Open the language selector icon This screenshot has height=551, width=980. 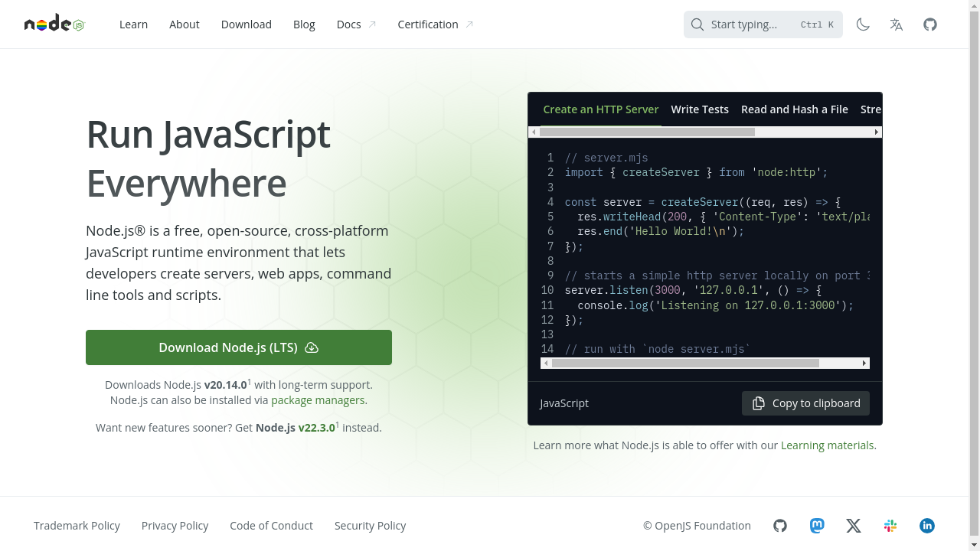click(896, 24)
